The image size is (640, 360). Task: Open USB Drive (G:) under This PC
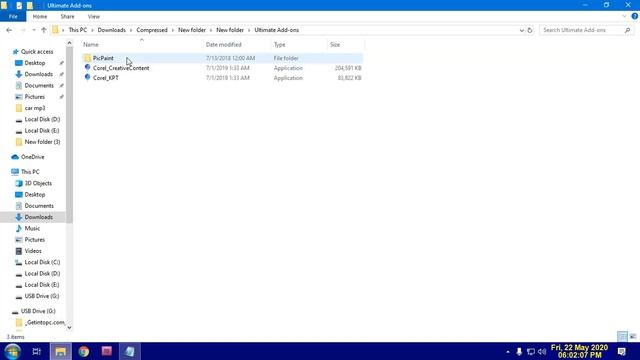42,296
